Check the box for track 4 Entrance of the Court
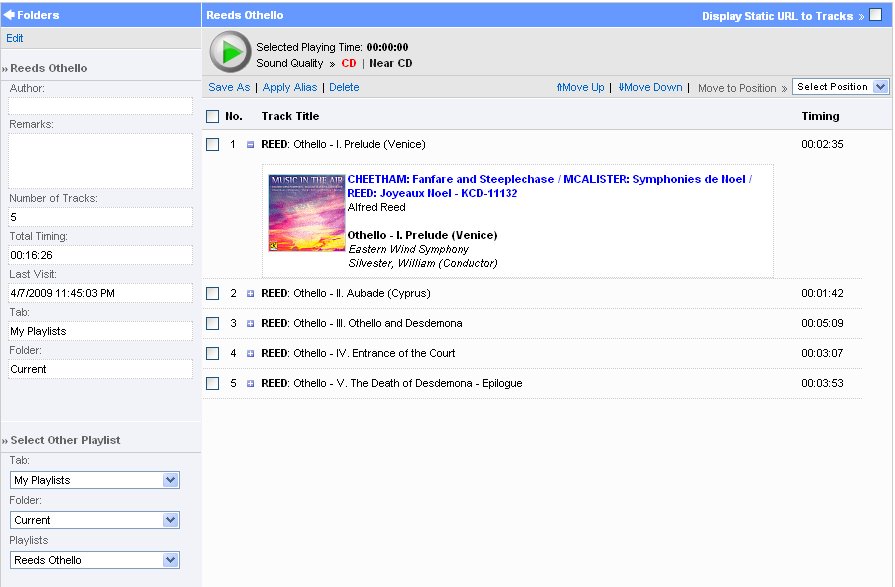This screenshot has height=587, width=895. pos(212,353)
